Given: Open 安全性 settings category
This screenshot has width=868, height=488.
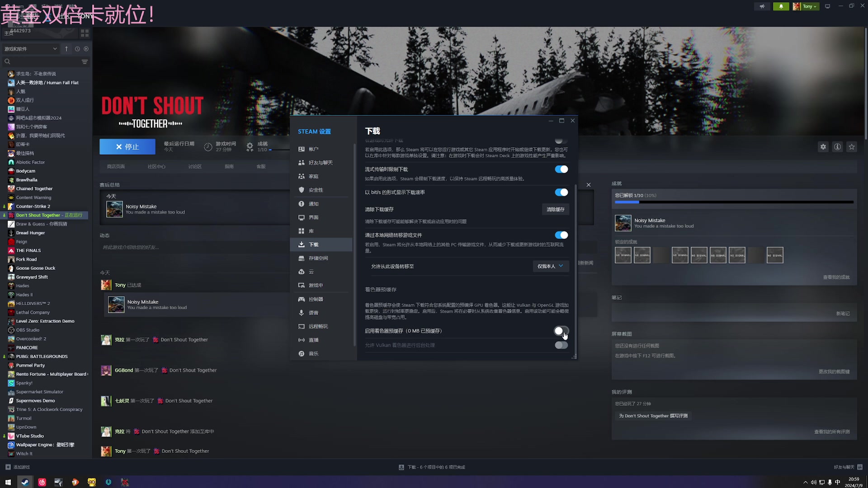Looking at the screenshot, I should pyautogui.click(x=321, y=190).
